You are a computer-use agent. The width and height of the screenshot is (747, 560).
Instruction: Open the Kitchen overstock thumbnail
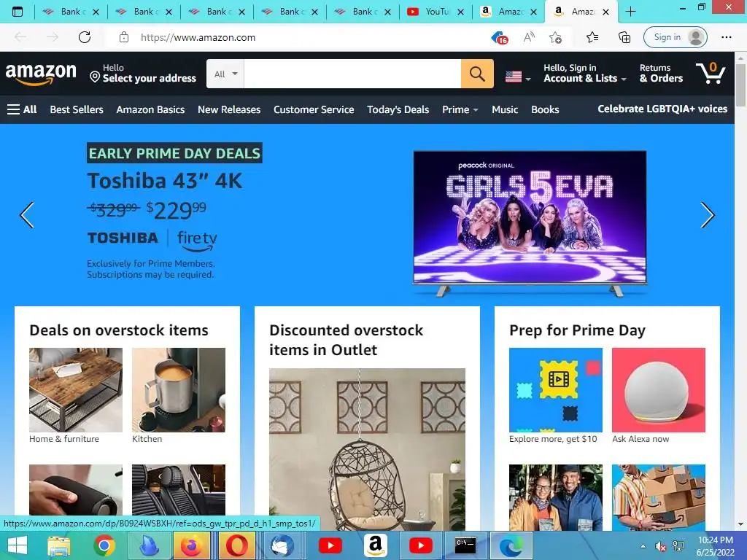(179, 390)
